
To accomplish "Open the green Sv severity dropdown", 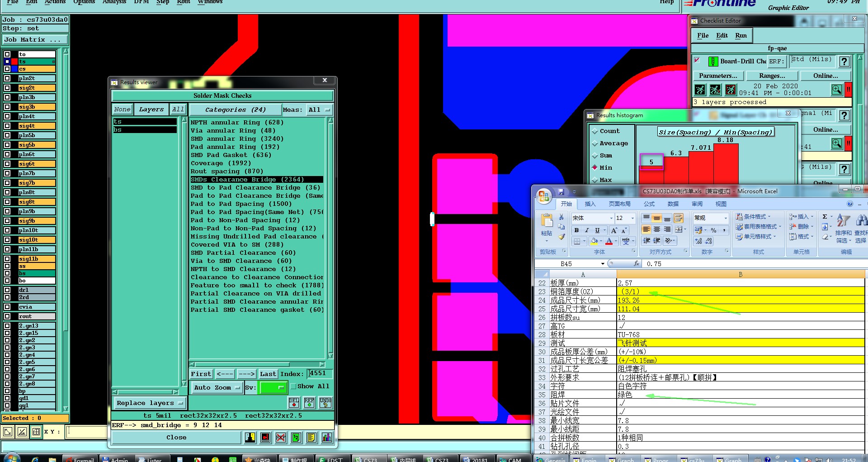I will coord(274,387).
